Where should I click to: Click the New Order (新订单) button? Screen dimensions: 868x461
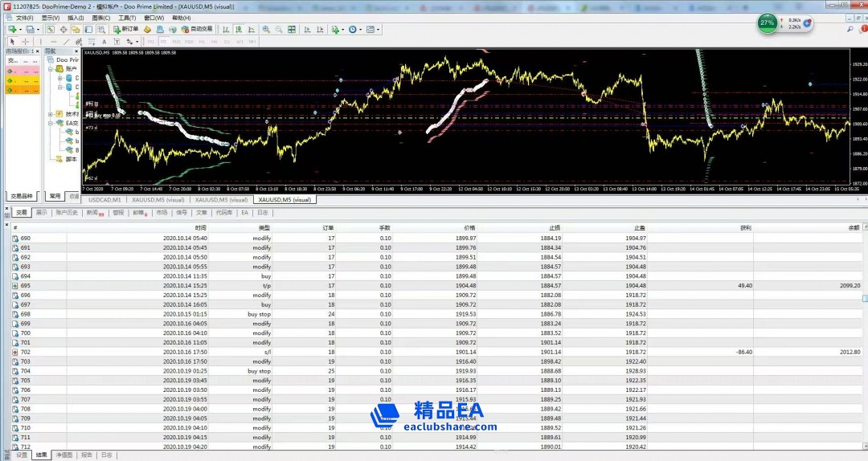point(126,29)
